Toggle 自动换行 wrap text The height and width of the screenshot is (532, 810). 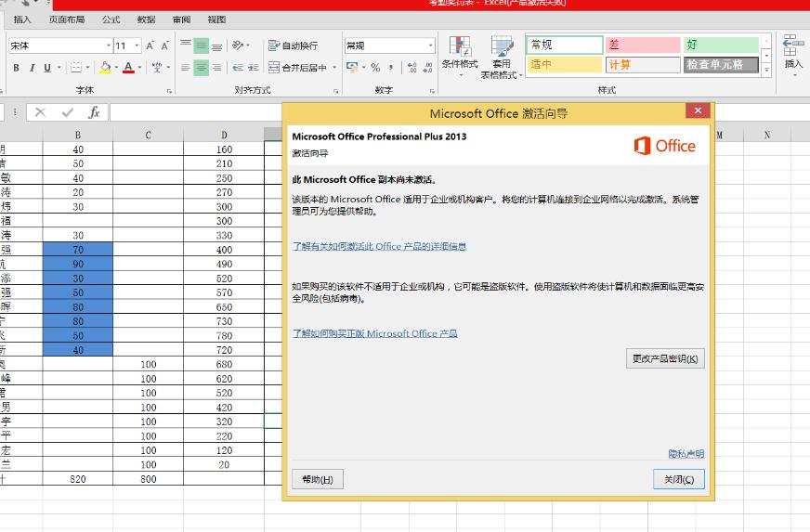point(293,45)
